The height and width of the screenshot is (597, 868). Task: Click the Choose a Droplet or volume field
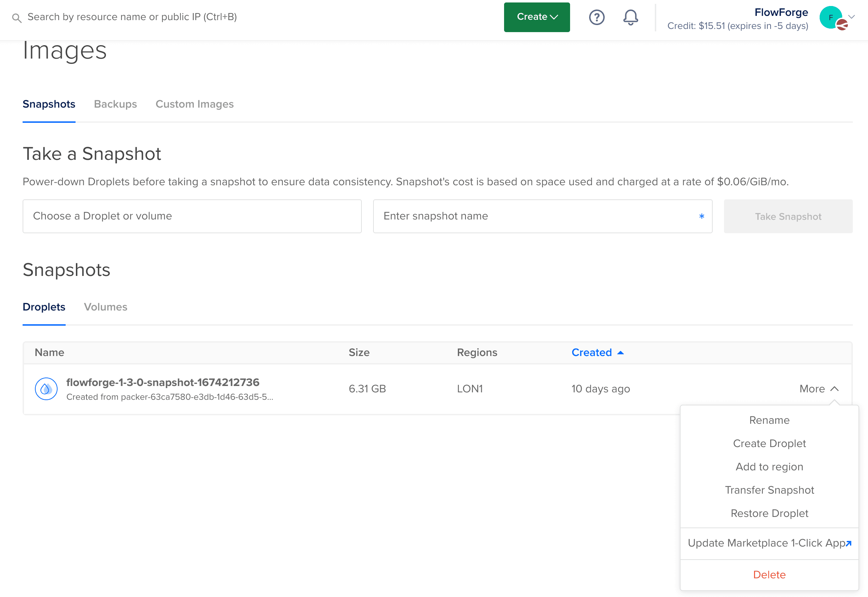click(192, 216)
